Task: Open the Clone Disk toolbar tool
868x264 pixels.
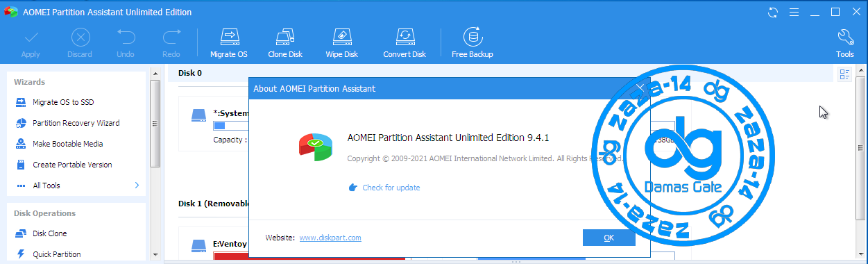Action: click(285, 43)
